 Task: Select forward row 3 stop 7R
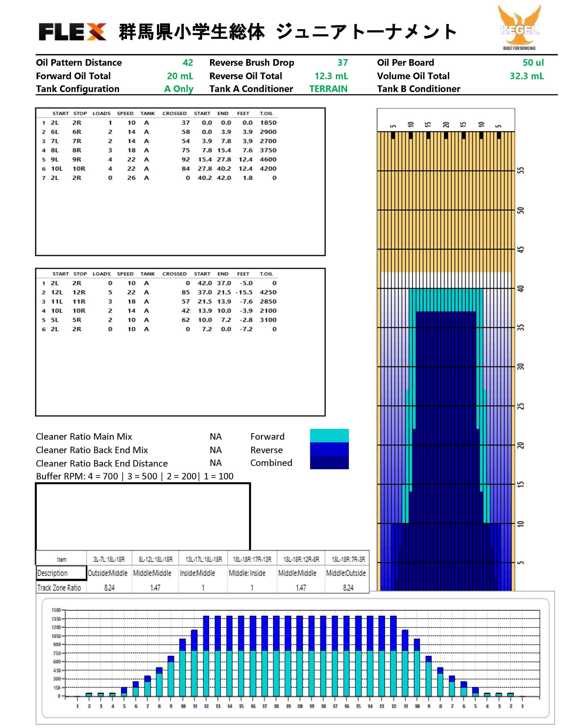point(77,141)
